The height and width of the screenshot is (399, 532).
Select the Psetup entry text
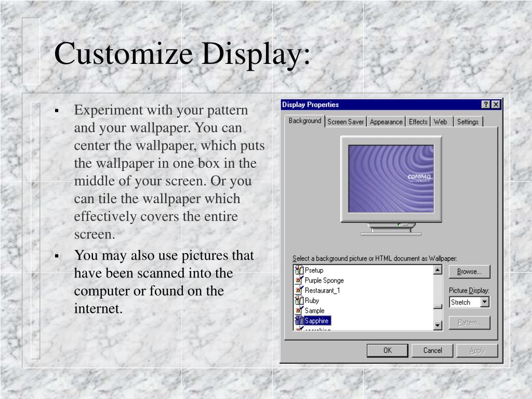(314, 270)
